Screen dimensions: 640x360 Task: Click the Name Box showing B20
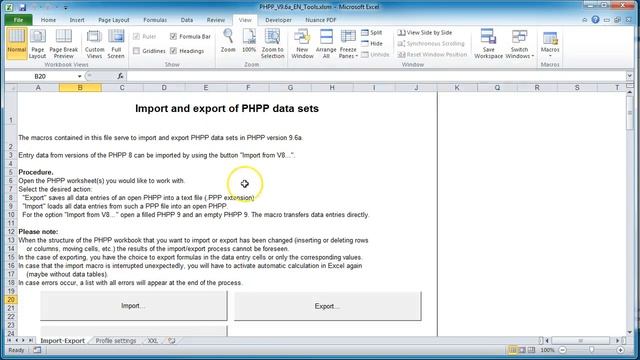click(x=40, y=76)
